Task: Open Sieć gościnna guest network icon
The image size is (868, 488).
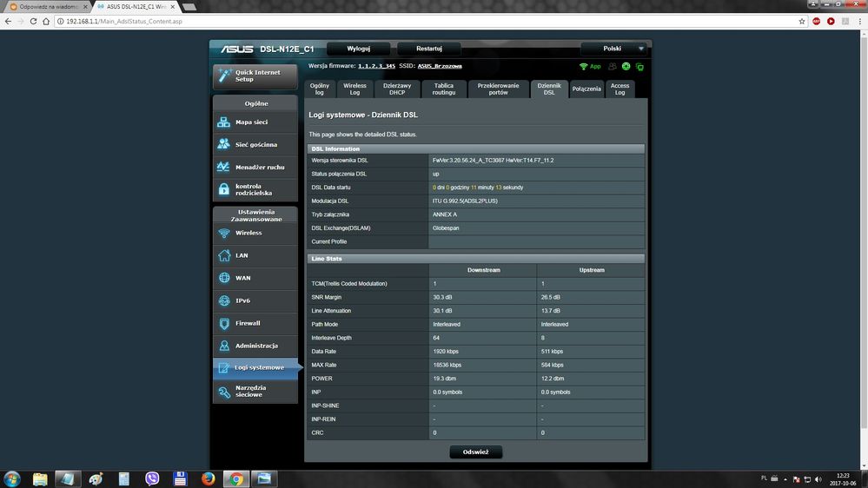Action: (224, 144)
